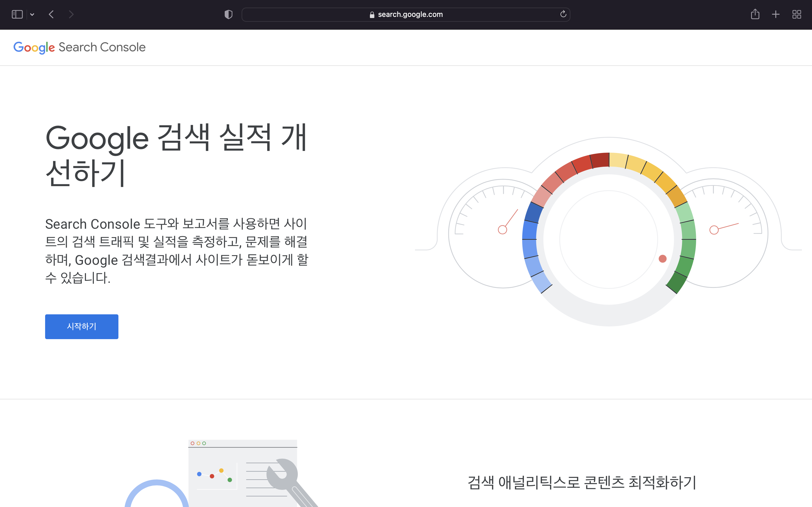Viewport: 812px width, 507px height.
Task: Click the Google Search Console logo
Action: coord(79,47)
